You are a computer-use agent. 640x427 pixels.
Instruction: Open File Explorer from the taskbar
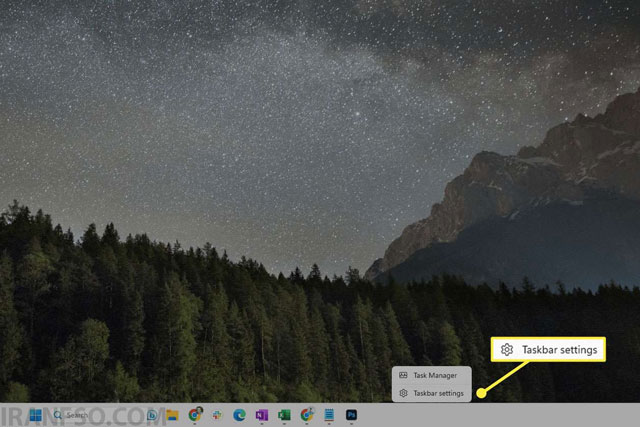pos(172,415)
